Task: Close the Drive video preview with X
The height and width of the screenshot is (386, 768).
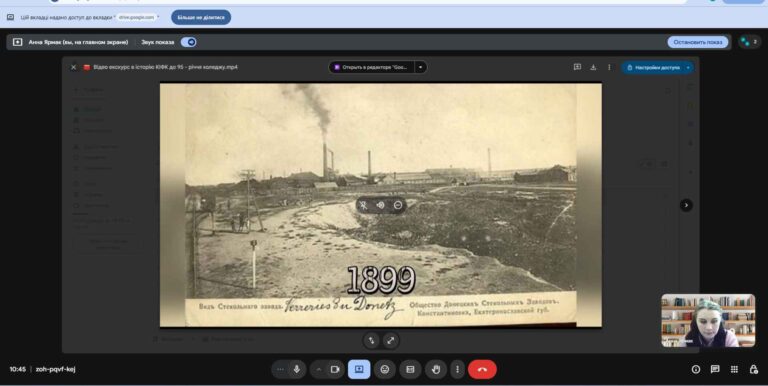Action: pos(73,67)
